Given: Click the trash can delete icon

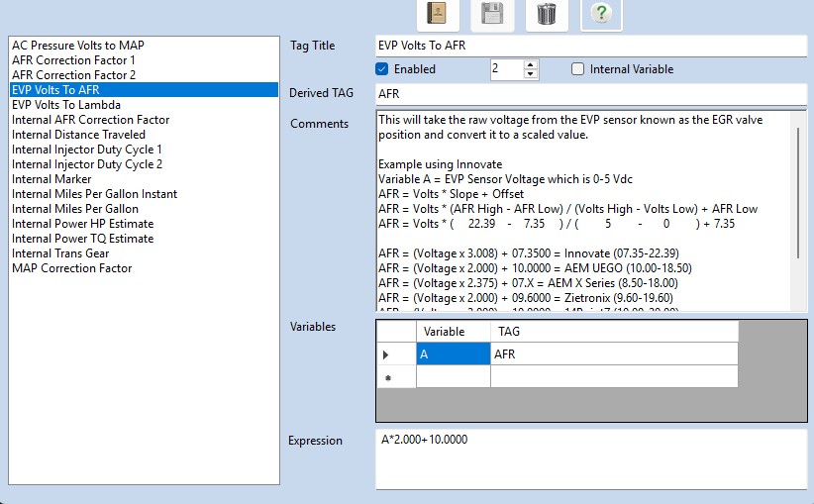Looking at the screenshot, I should 546,14.
